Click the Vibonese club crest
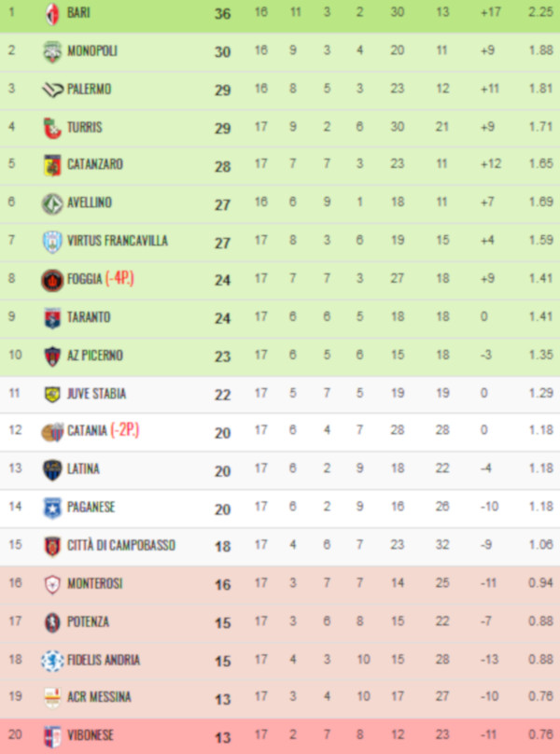The width and height of the screenshot is (560, 754). (52, 735)
